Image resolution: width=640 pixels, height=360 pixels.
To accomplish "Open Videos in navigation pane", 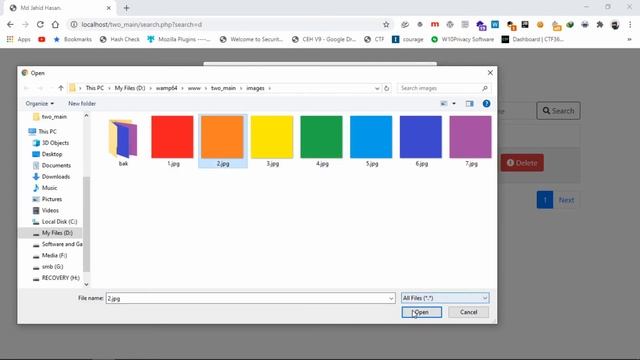I will 50,210.
